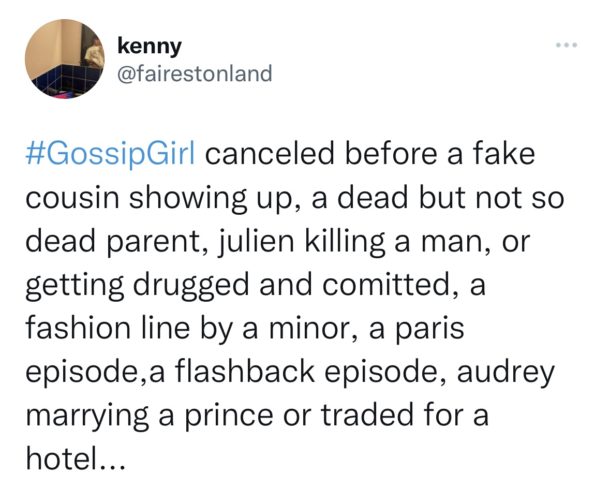
Task: Open the #GossipGirl hashtag
Action: (110, 155)
